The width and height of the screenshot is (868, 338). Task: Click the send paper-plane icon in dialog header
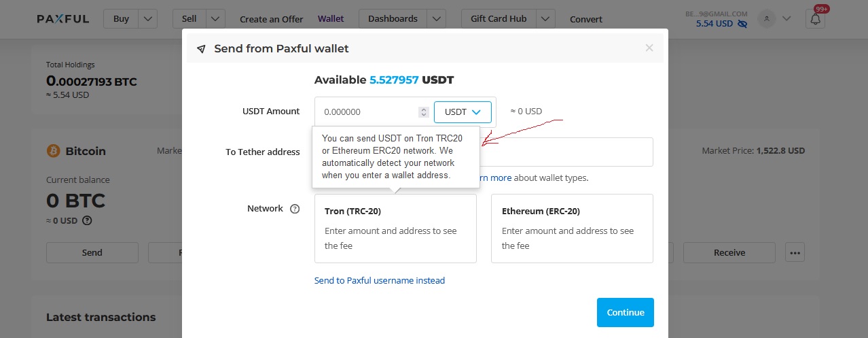coord(201,49)
